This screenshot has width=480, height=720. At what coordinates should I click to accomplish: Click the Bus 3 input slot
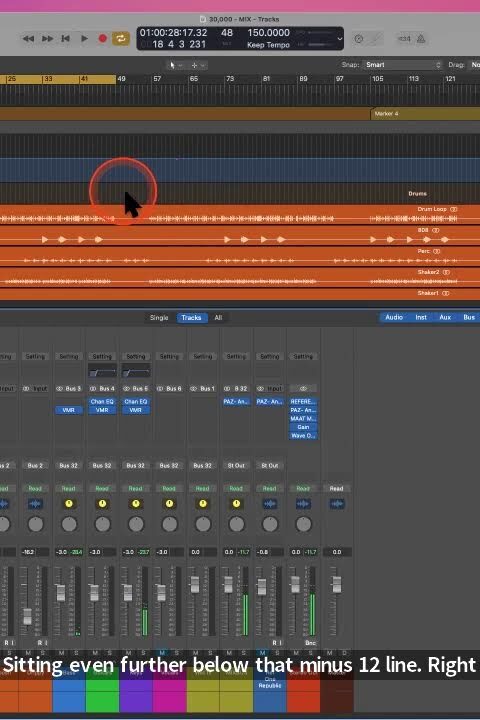pyautogui.click(x=73, y=389)
